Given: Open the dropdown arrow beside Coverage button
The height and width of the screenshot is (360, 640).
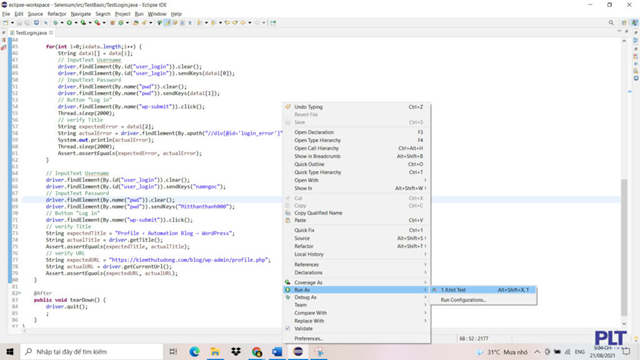Looking at the screenshot, I should 90,23.
